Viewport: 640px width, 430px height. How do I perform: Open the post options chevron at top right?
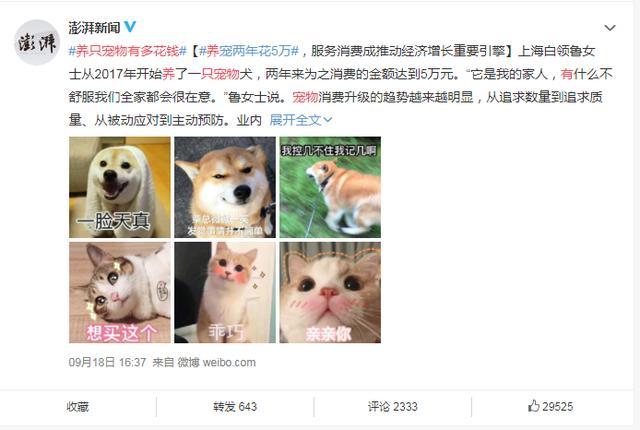609,28
